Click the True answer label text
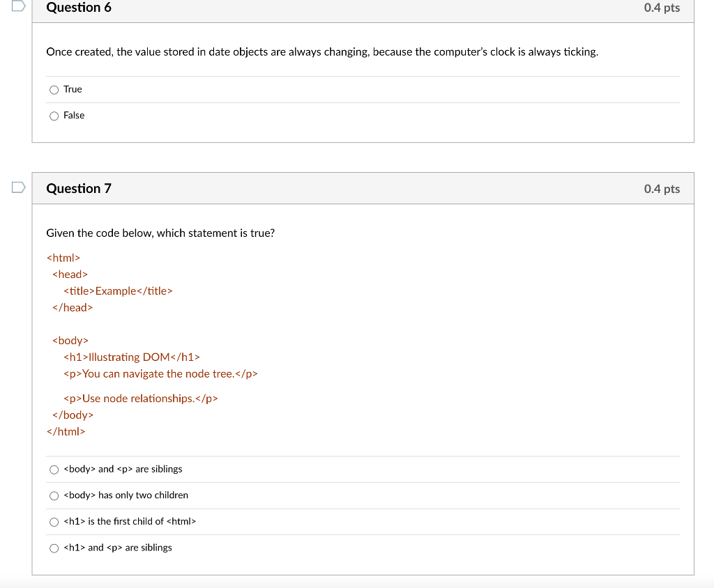The width and height of the screenshot is (714, 588). pyautogui.click(x=73, y=89)
